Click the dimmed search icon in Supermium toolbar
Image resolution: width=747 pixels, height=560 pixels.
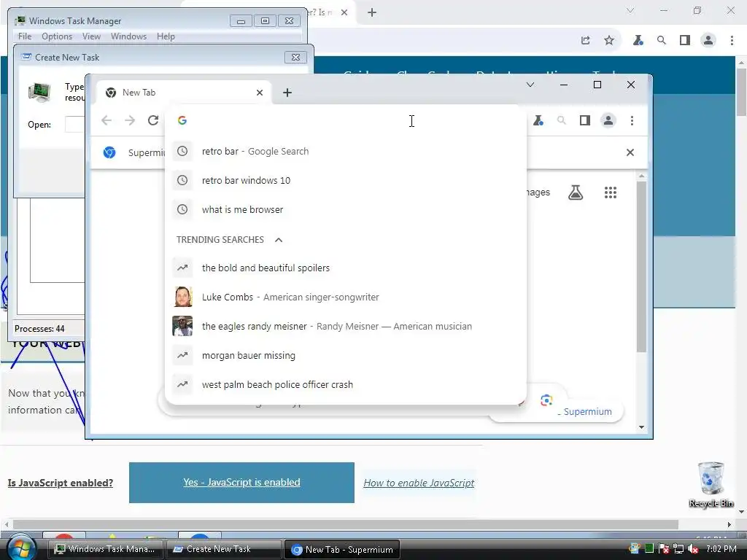(561, 121)
